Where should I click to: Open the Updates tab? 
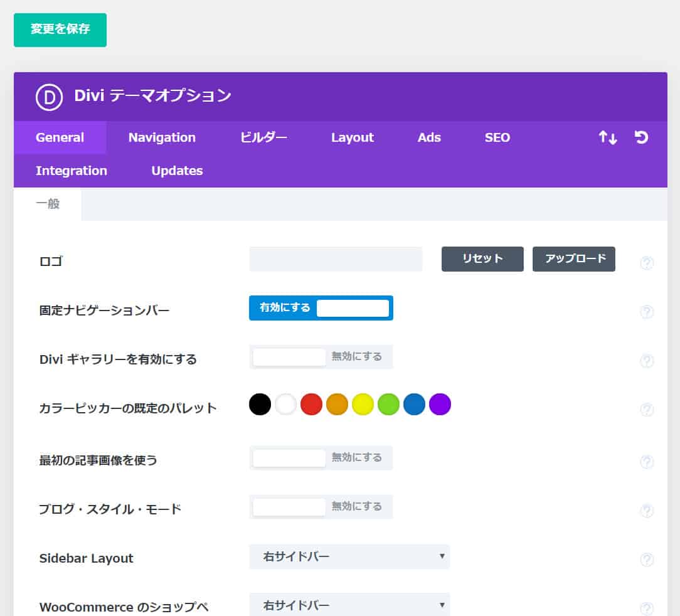[x=177, y=171]
